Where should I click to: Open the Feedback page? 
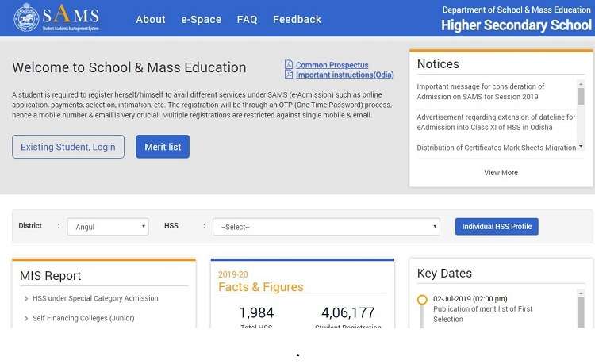pyautogui.click(x=297, y=19)
